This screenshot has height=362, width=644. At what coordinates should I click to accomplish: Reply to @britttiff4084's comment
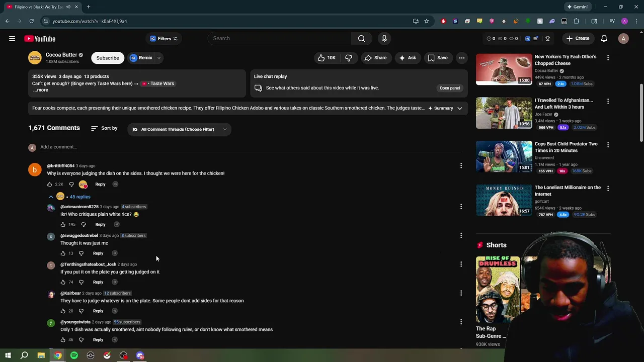100,185
